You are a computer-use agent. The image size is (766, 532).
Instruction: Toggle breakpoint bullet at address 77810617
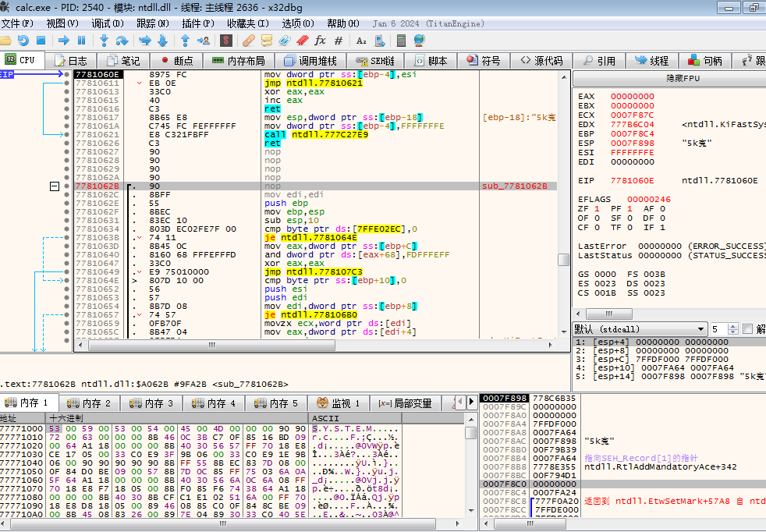pyautogui.click(x=66, y=117)
